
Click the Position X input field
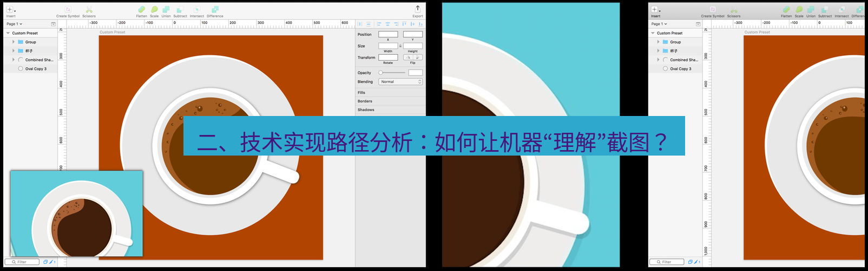click(x=388, y=34)
